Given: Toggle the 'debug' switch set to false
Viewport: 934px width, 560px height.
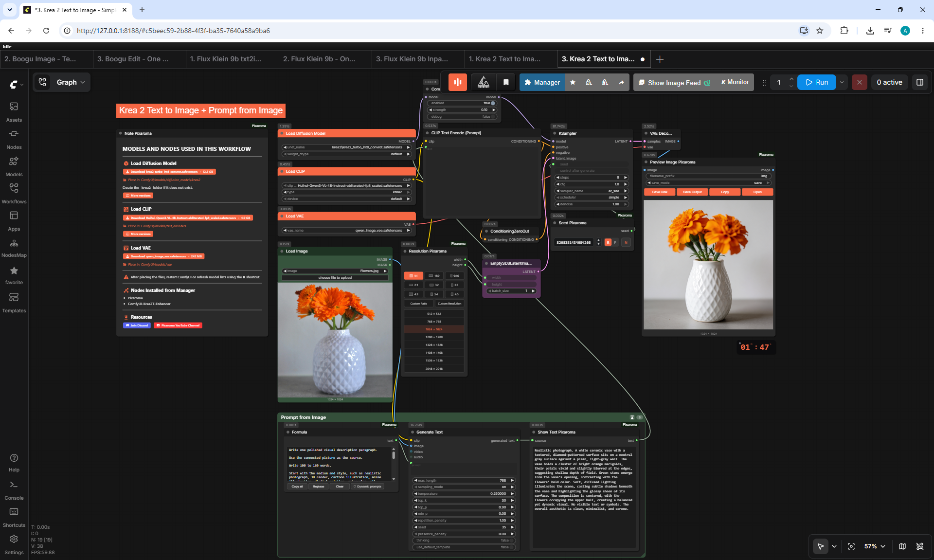Looking at the screenshot, I should pyautogui.click(x=492, y=117).
